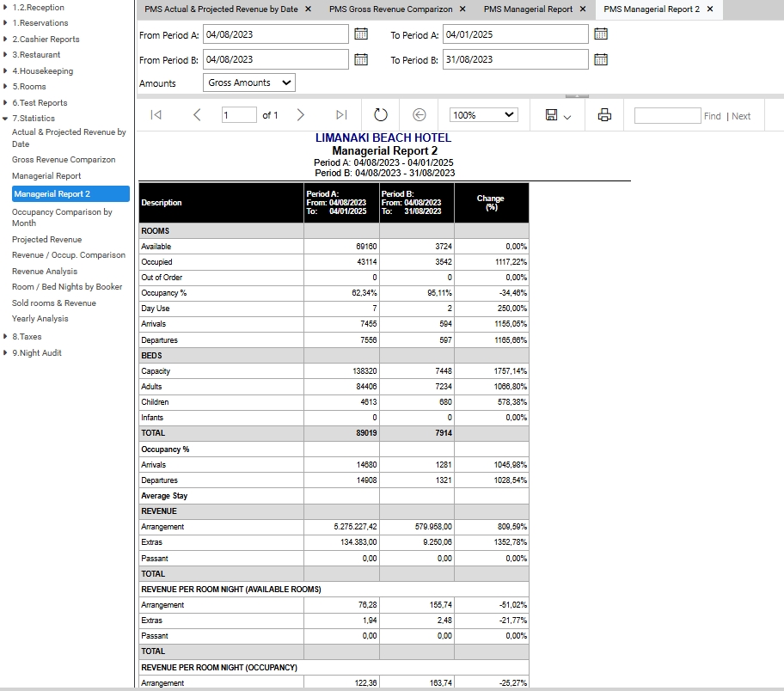Open the zoom level dropdown
The image size is (784, 691).
483,115
